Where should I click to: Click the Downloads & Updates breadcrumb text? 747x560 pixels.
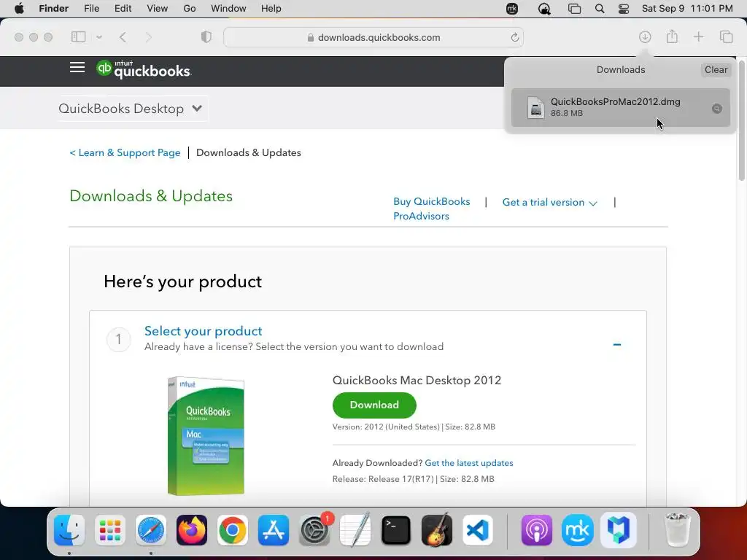249,152
